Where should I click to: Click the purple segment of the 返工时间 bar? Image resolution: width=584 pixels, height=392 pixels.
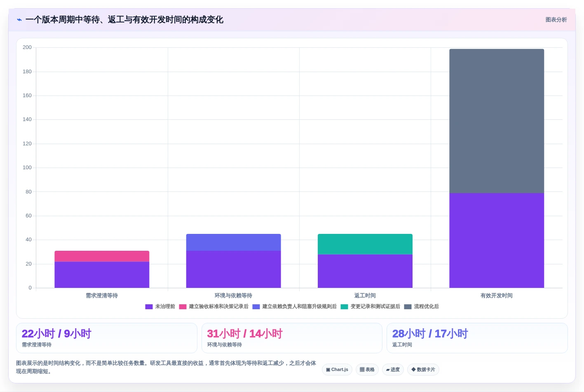tap(365, 271)
